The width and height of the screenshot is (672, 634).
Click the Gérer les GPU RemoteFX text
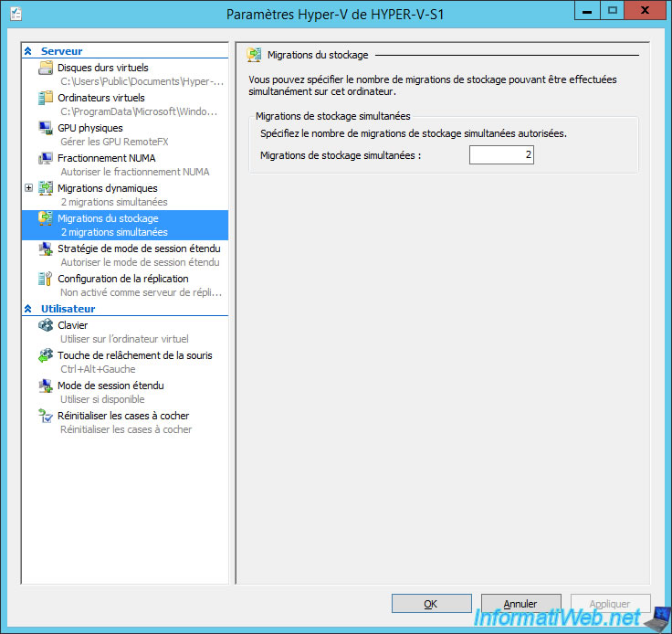(114, 142)
